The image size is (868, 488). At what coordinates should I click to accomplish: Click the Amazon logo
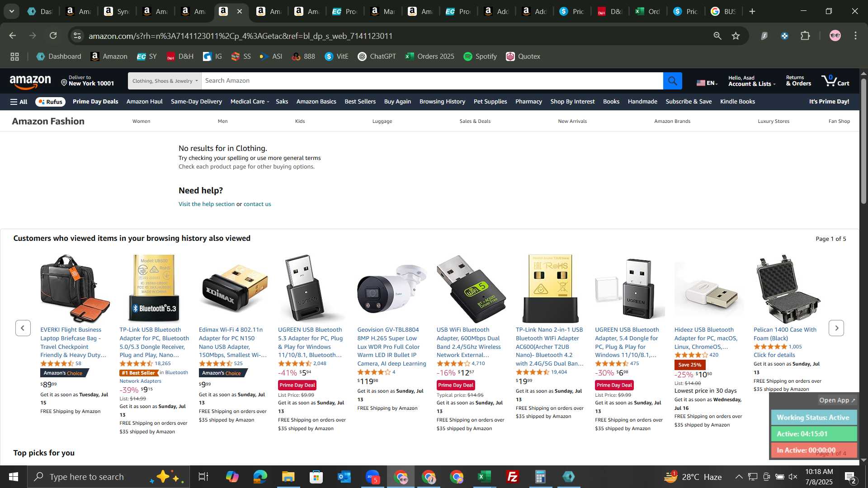click(x=30, y=82)
